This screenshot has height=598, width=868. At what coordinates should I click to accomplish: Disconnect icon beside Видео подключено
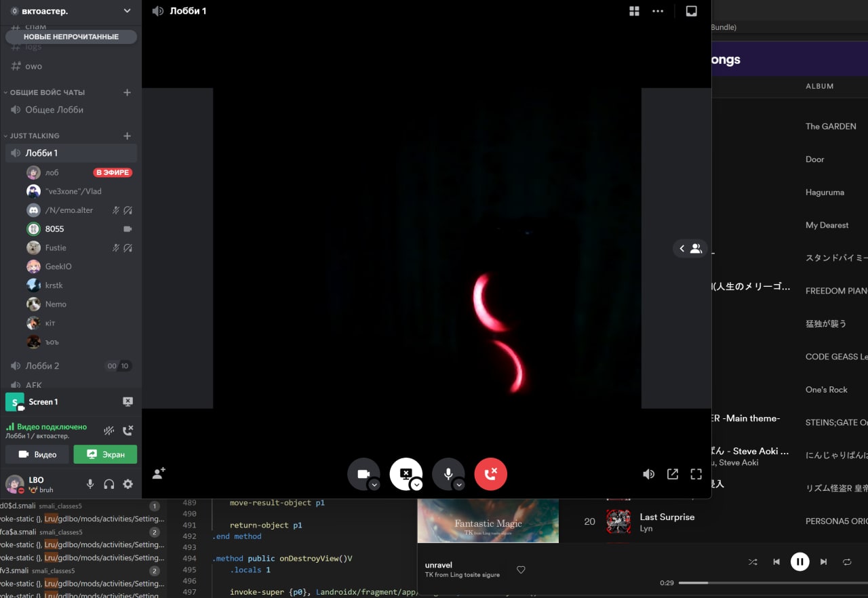point(127,430)
